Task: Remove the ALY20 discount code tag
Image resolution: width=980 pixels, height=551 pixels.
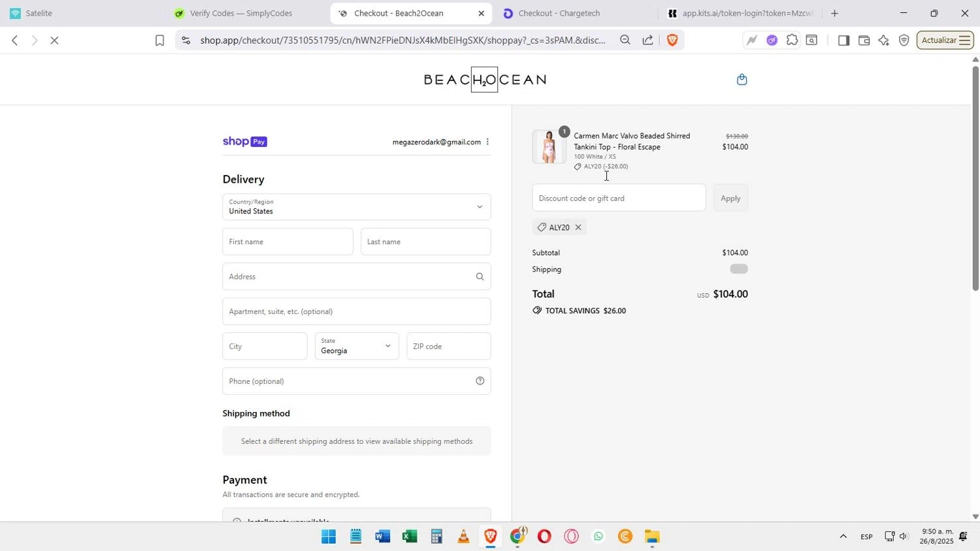Action: 578,227
